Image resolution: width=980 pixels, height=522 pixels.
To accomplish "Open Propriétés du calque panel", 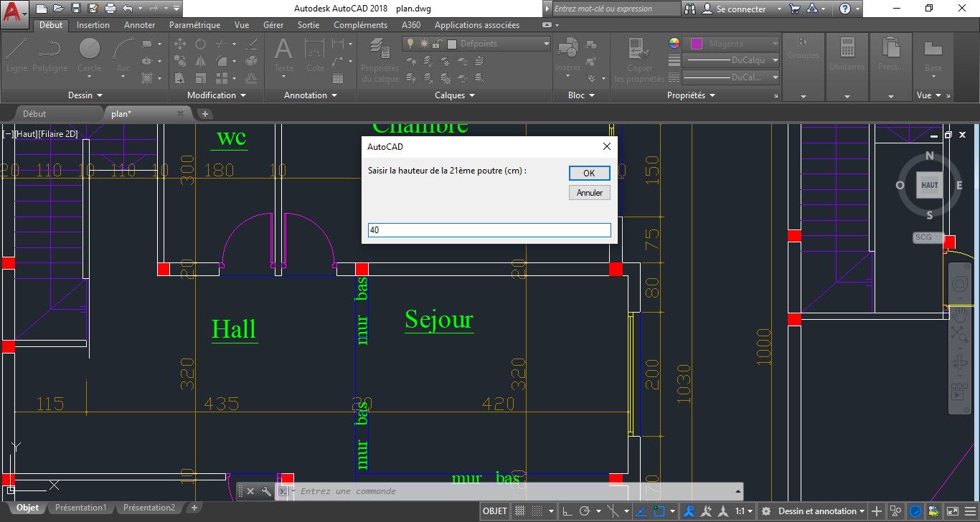I will tap(380, 60).
